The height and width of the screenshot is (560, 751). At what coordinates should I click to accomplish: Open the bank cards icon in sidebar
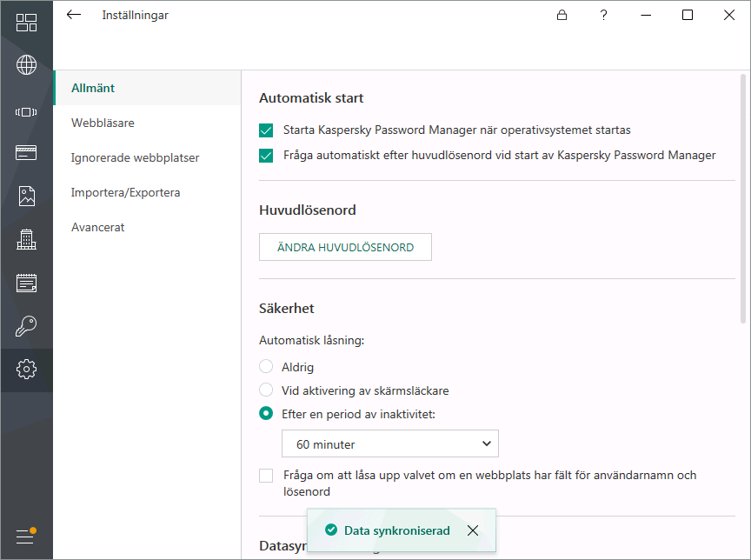(x=26, y=153)
